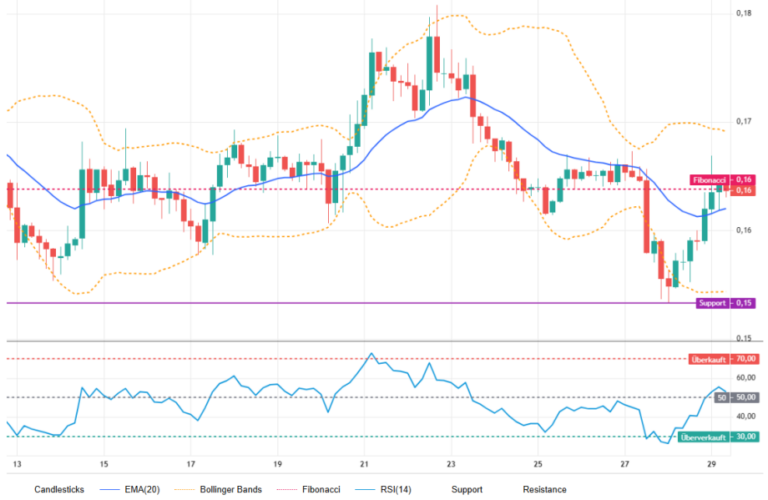Viewport: 768px width, 500px height.
Task: Toggle the Resistance legend entry
Action: pos(544,489)
